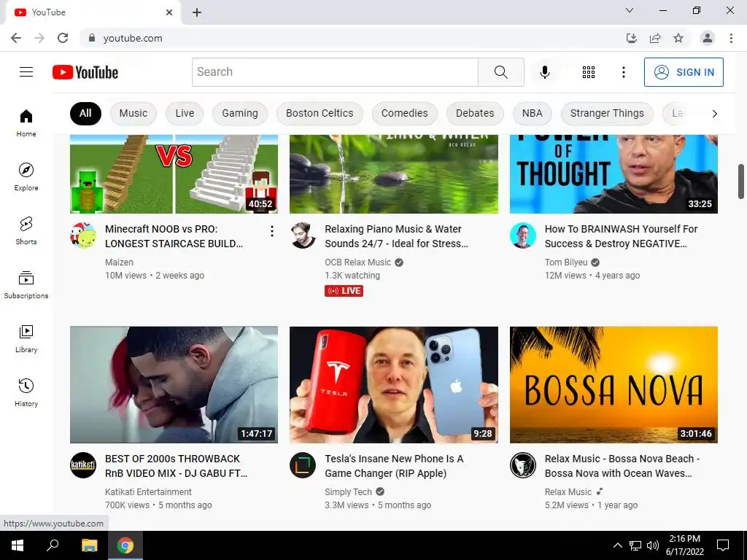Select the Live category chip
Screen dimensions: 747x560
(x=185, y=113)
